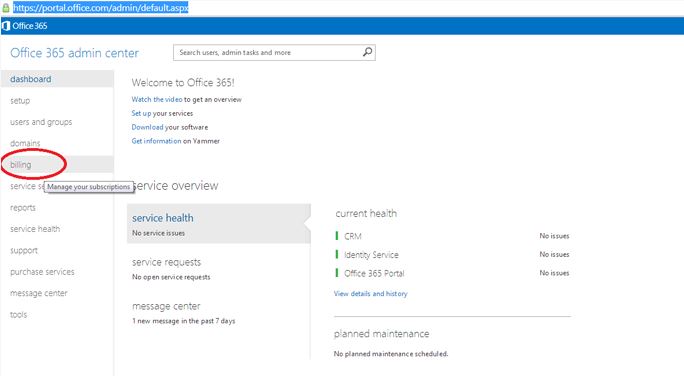Click 'No issues' status beside Identity Service
Viewport: 684px width, 376px height.
point(554,254)
